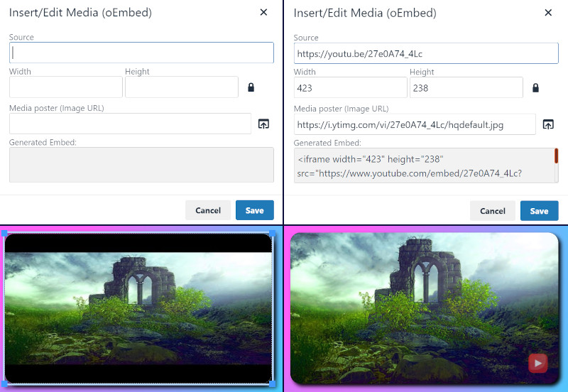This screenshot has height=392, width=568.
Task: Select the youtu.be Source URL field
Action: (x=426, y=53)
